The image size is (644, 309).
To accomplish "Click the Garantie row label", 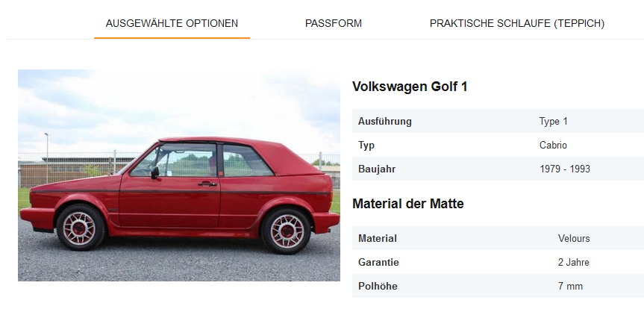I will click(378, 262).
